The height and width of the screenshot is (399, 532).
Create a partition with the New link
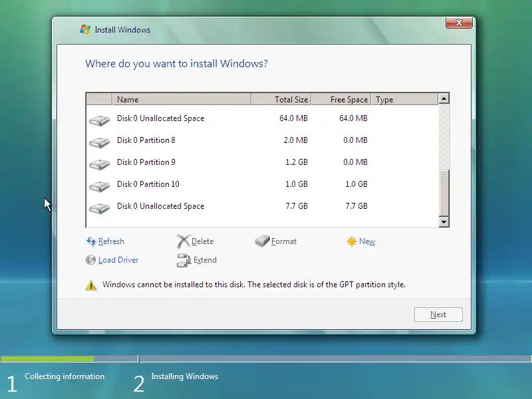[x=367, y=241]
